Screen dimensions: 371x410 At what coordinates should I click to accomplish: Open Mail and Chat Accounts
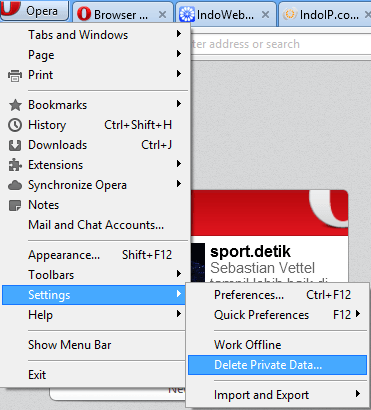tap(95, 225)
